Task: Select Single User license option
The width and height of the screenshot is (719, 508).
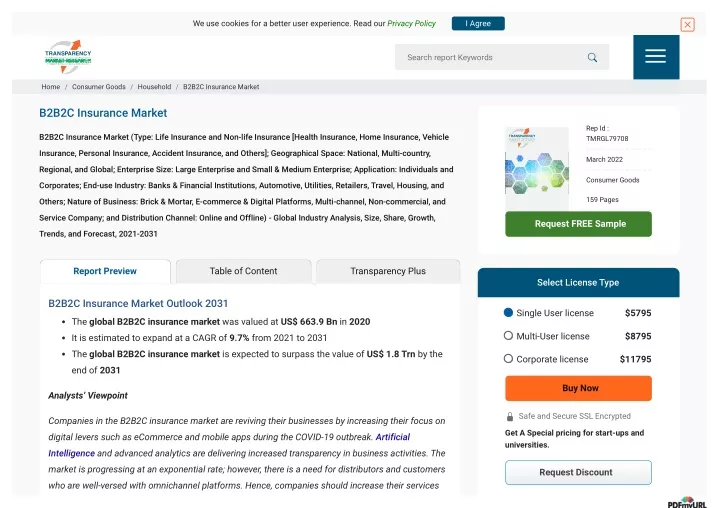Action: point(508,313)
